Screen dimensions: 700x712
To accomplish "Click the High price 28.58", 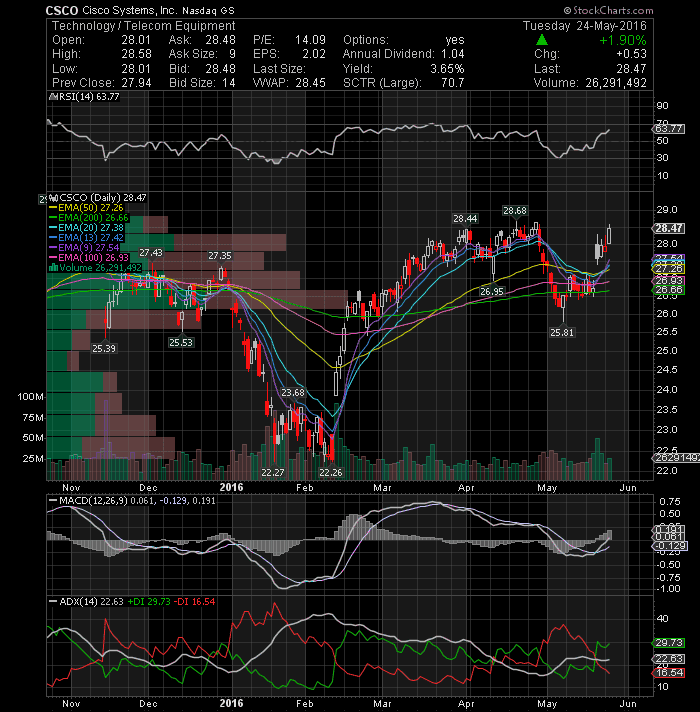I will (x=136, y=54).
